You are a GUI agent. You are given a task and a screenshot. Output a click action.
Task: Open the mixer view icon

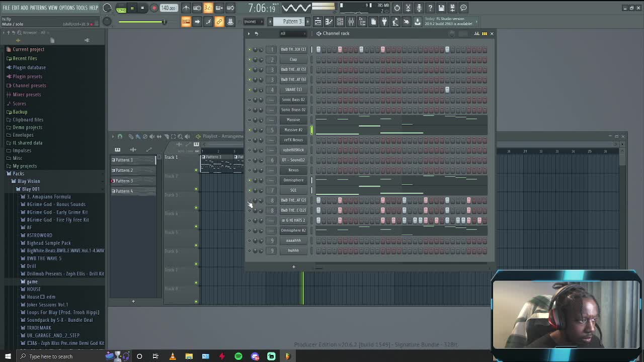click(351, 22)
